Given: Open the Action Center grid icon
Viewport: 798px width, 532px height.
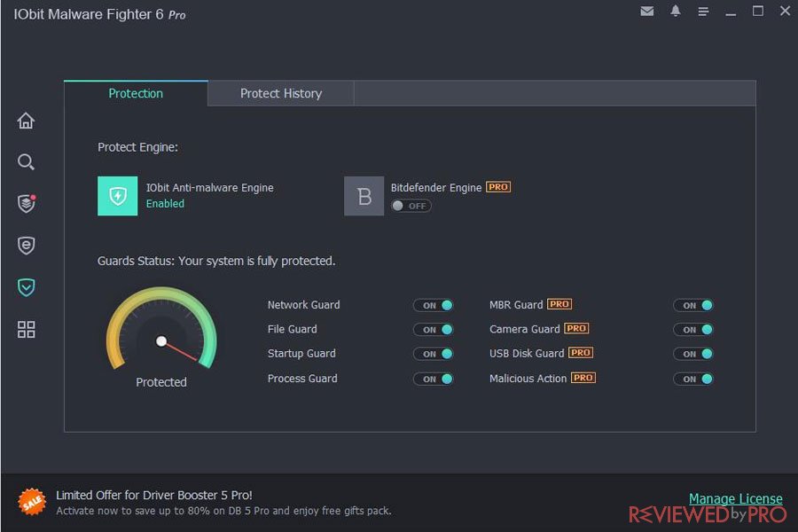Looking at the screenshot, I should (x=26, y=329).
